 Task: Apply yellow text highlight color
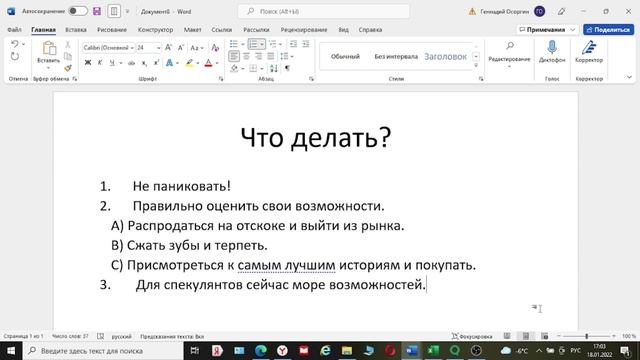189,63
